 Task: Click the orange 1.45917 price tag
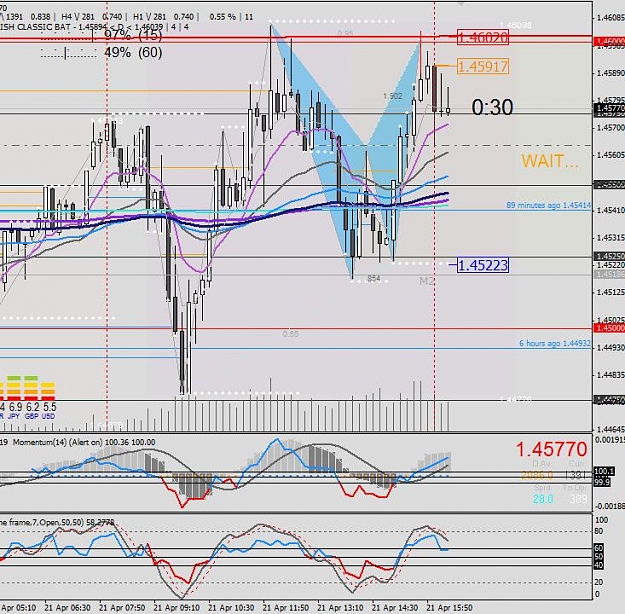tap(483, 66)
